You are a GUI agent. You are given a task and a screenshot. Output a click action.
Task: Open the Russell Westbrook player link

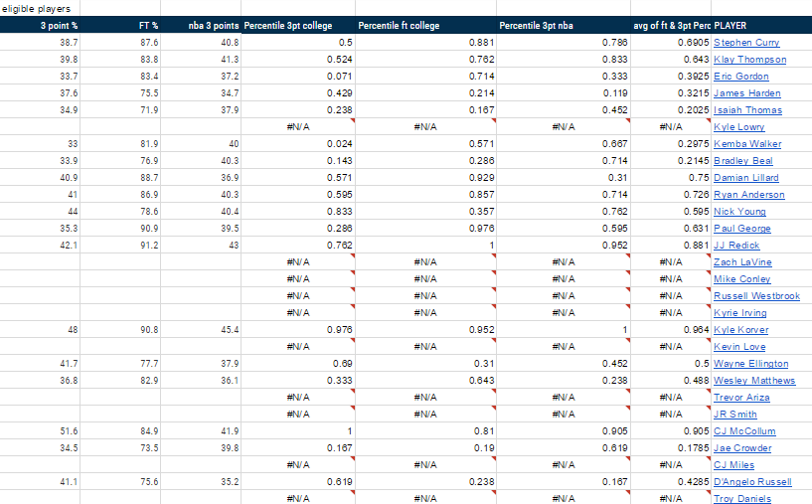(x=756, y=296)
